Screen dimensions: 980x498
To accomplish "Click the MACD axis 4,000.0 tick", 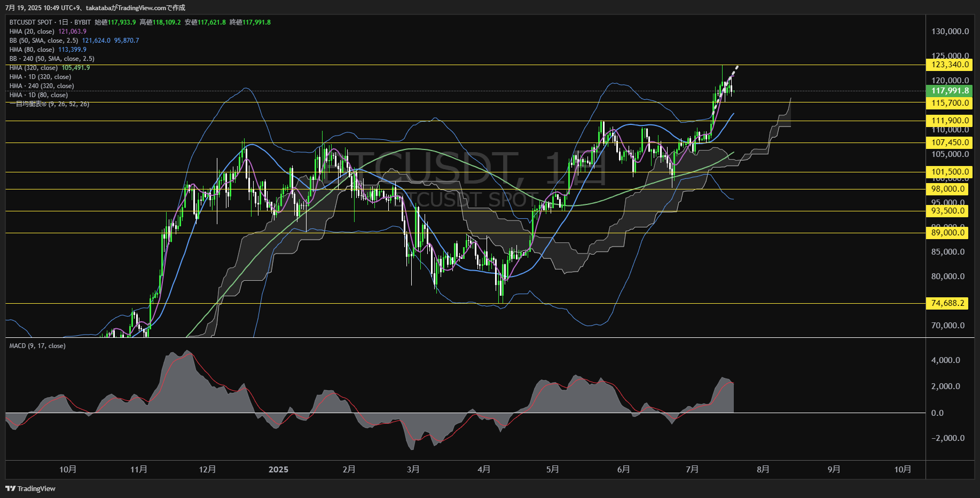I will click(946, 360).
